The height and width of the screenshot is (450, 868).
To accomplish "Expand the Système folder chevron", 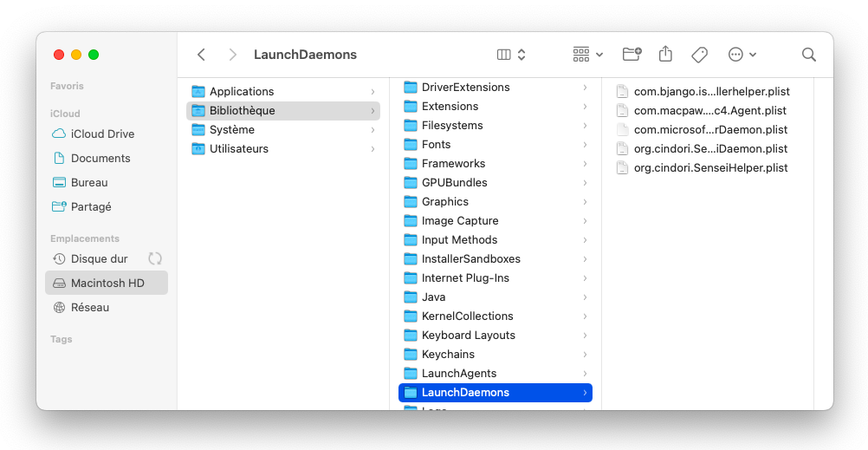I will (372, 130).
